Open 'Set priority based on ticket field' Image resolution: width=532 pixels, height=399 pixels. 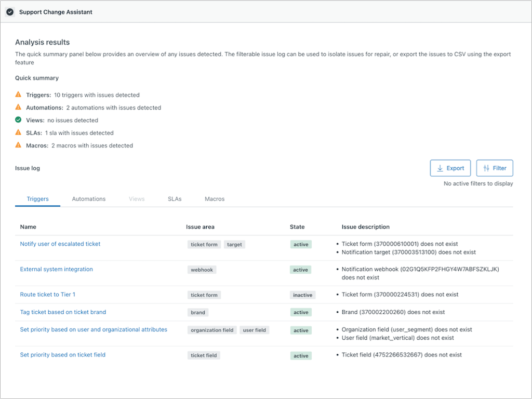click(63, 355)
